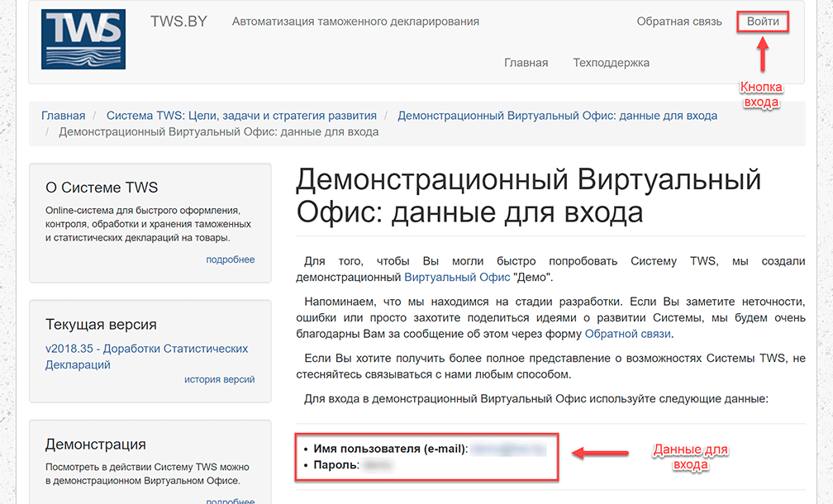Open breadcrumb Система TWS: Цели, задачи
833x504 pixels.
click(241, 116)
